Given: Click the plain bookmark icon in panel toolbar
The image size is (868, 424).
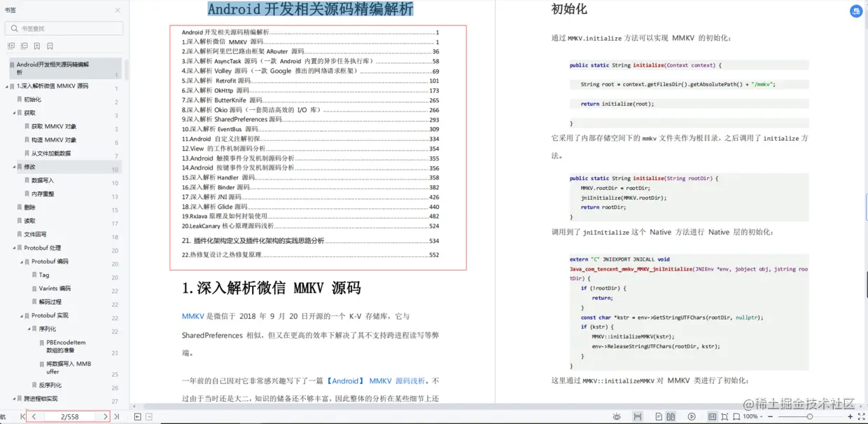Looking at the screenshot, I should pos(50,46).
